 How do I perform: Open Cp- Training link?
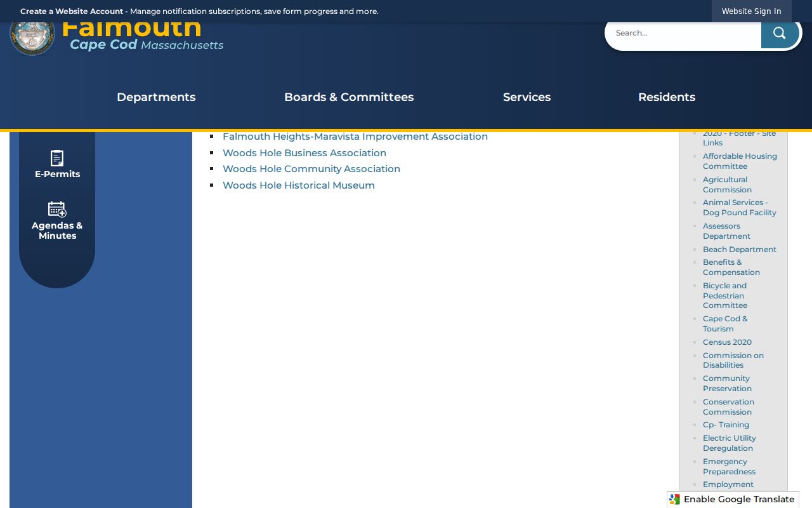pyautogui.click(x=726, y=425)
